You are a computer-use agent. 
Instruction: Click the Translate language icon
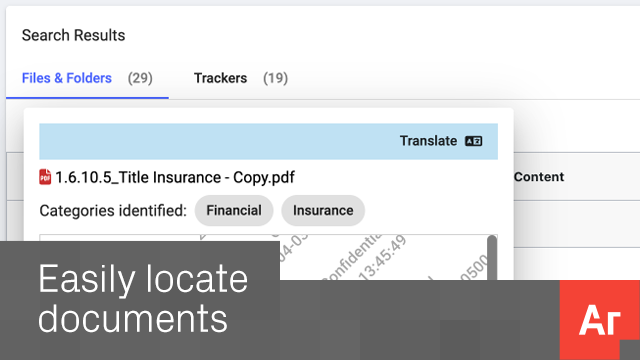tap(473, 141)
